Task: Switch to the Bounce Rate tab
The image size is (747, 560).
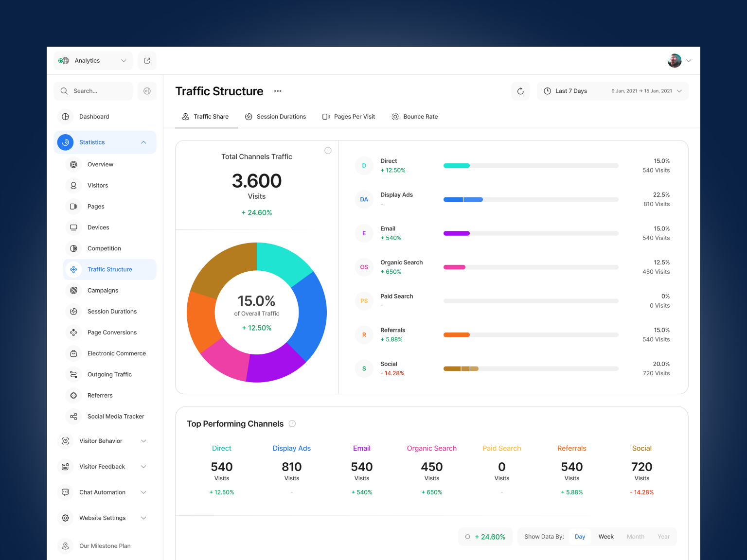Action: [x=415, y=117]
